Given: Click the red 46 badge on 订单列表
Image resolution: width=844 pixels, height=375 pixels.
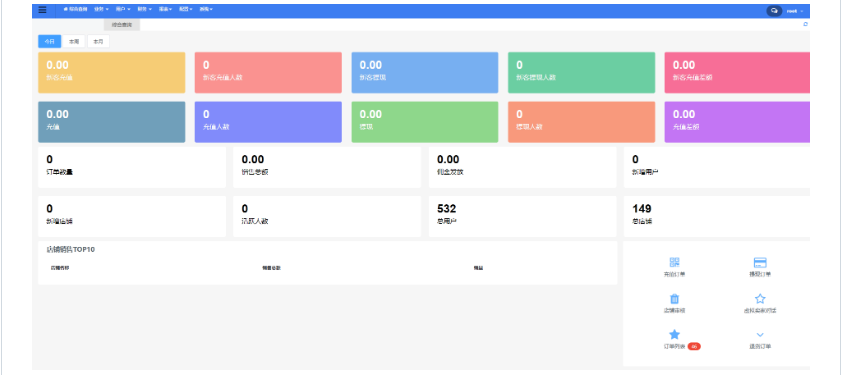Looking at the screenshot, I should [x=694, y=346].
